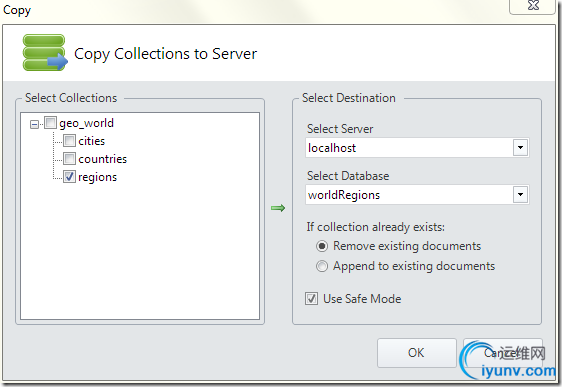Click the green arrow between panels
Screen dimensions: 562x387
[x=278, y=208]
